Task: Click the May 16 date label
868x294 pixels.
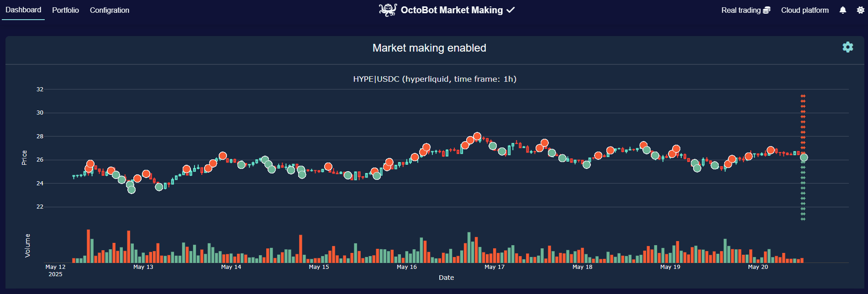Action: pos(407,267)
